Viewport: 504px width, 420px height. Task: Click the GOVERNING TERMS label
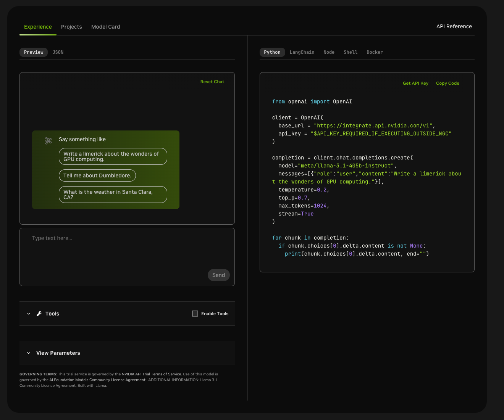pyautogui.click(x=38, y=374)
